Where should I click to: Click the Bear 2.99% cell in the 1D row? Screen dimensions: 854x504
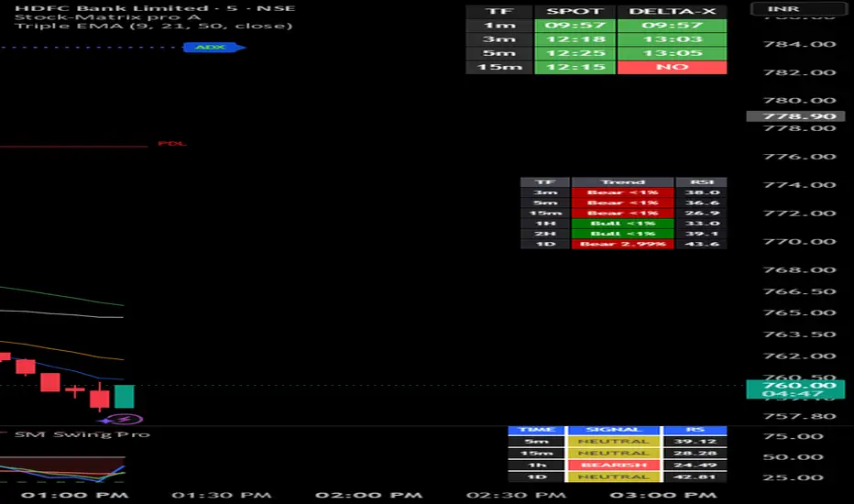pos(622,244)
